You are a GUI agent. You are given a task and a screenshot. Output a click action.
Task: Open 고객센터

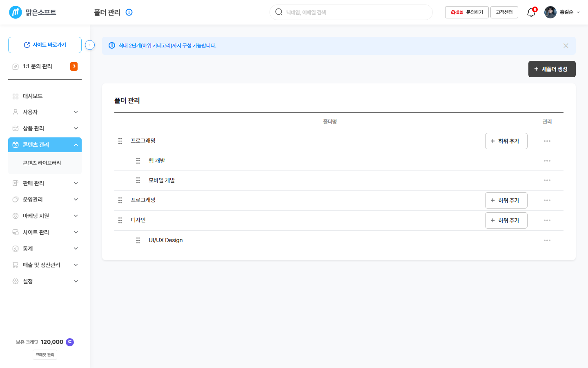point(504,12)
